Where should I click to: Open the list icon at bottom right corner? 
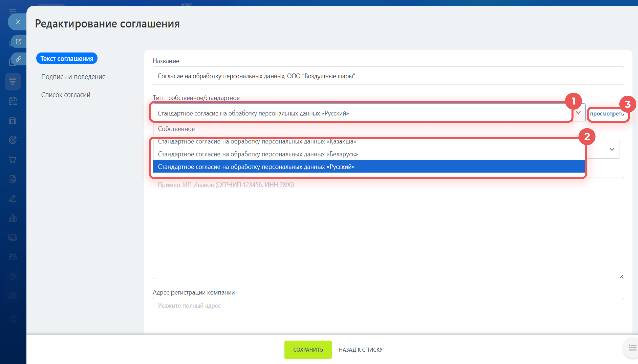632,348
